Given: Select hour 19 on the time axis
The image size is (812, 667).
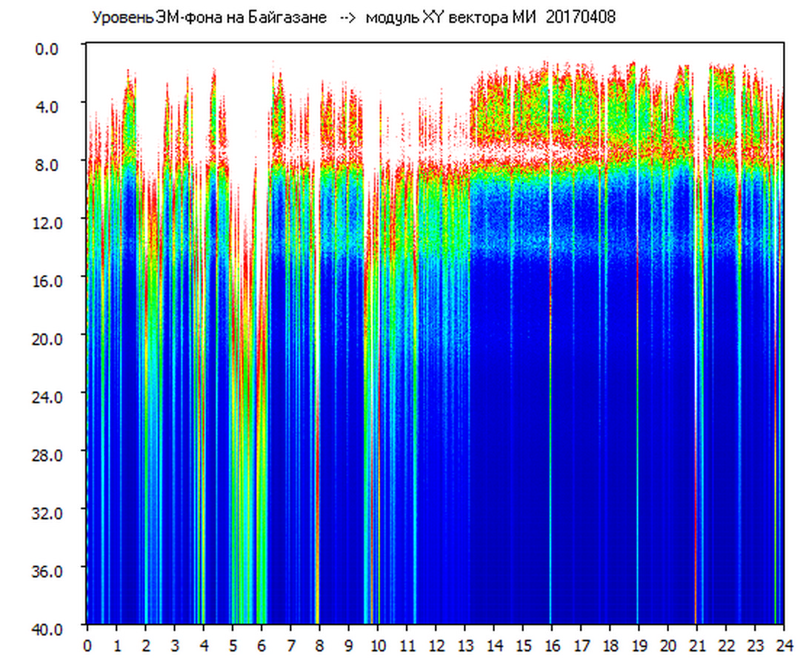Looking at the screenshot, I should click(x=639, y=645).
